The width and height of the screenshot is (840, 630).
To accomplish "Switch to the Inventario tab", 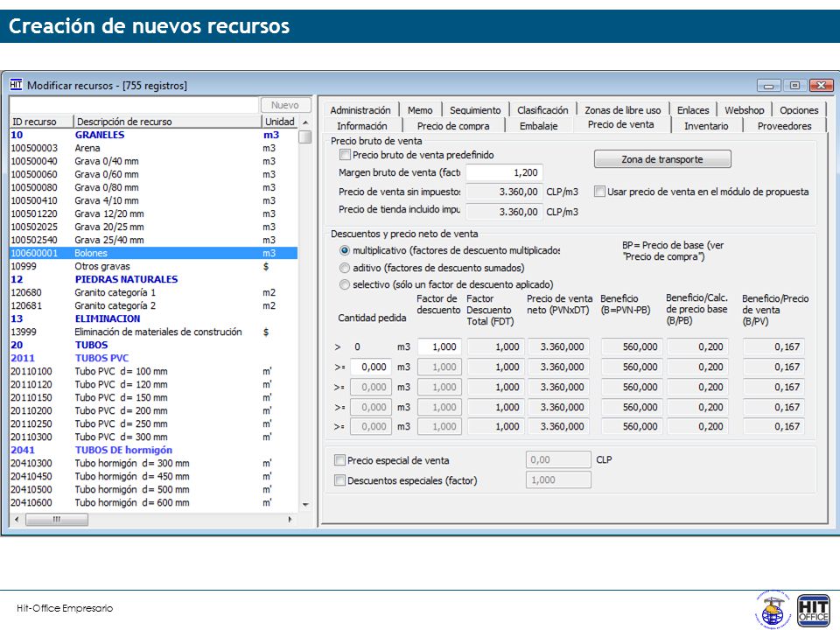I will (706, 126).
